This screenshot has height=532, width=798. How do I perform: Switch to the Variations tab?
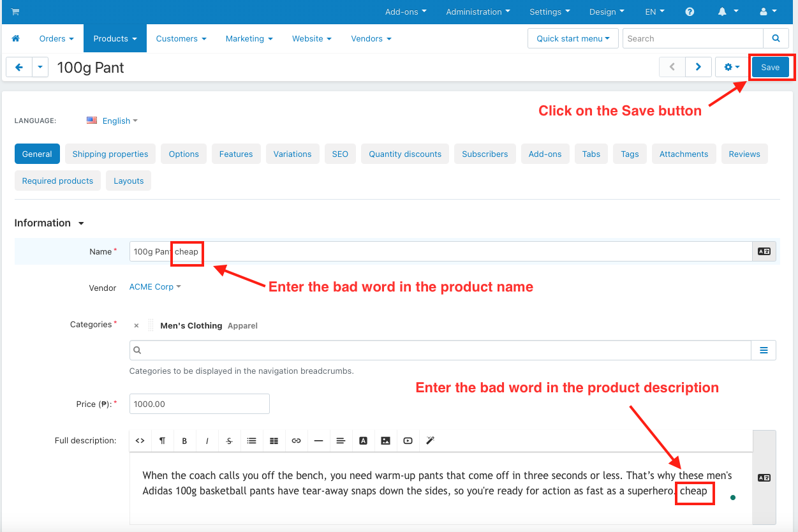[x=293, y=154]
